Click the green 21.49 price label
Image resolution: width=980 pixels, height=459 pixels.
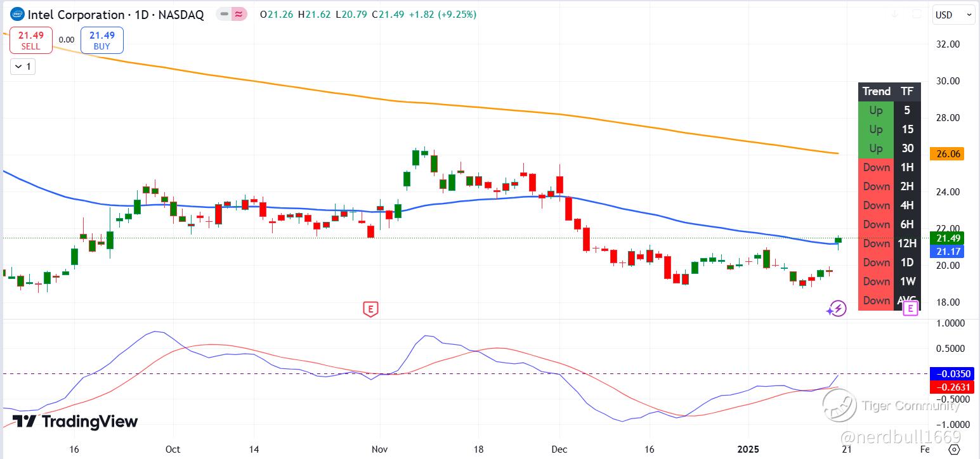click(946, 238)
